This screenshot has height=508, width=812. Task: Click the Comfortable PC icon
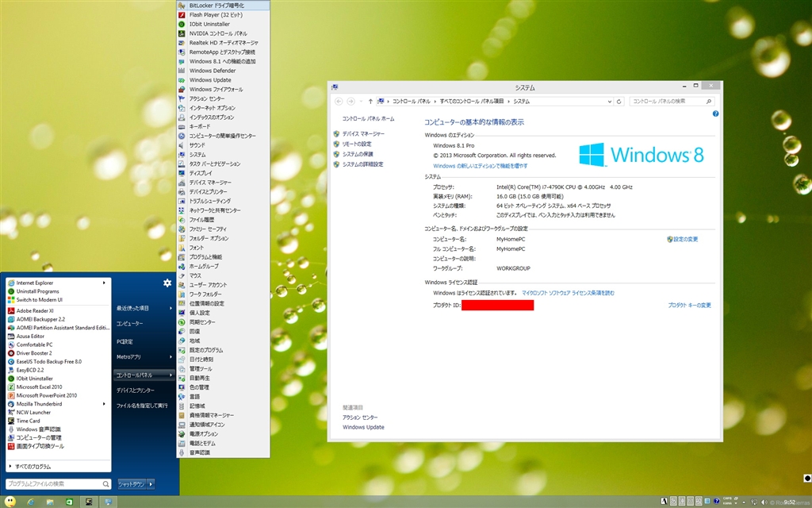coord(11,344)
